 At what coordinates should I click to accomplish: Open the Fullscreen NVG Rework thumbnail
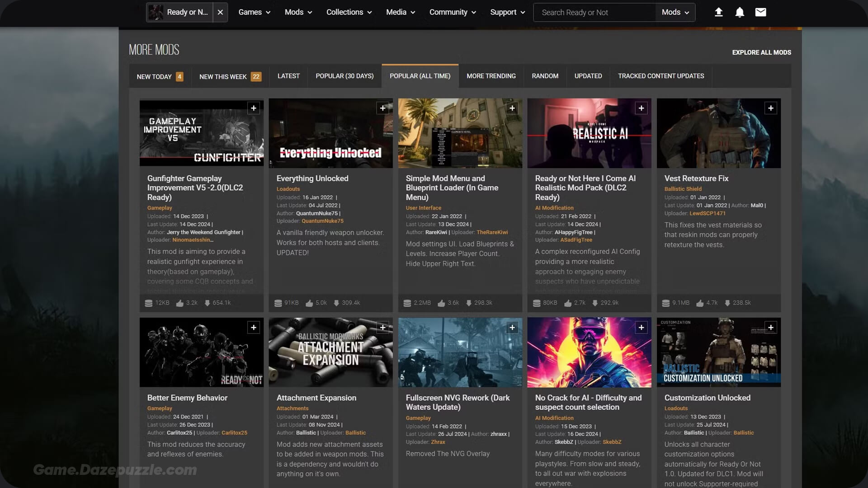[x=460, y=352]
